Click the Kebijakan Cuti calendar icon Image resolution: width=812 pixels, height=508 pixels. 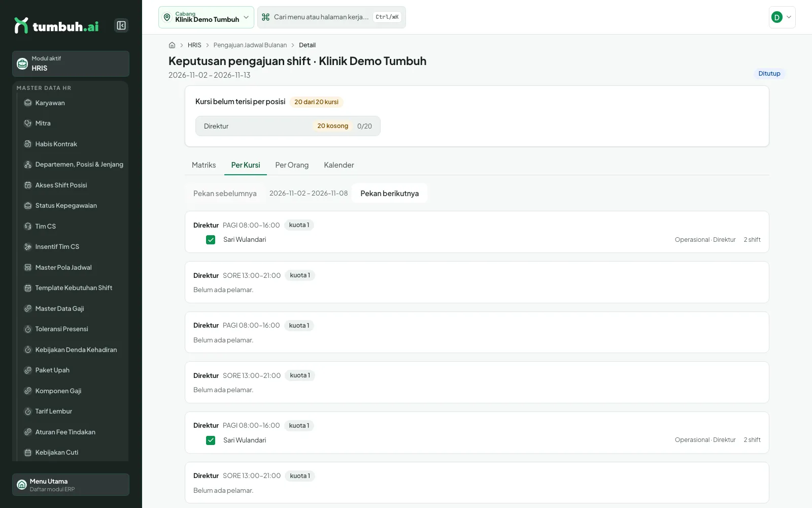(x=28, y=453)
